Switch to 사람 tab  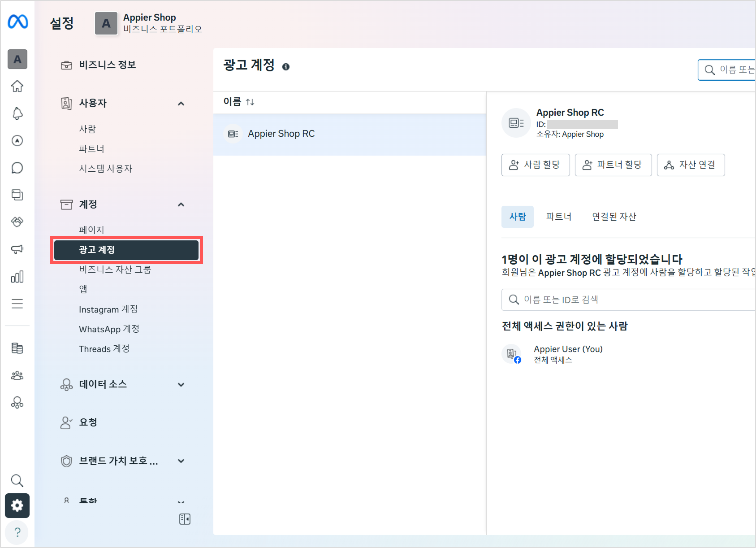click(x=518, y=217)
